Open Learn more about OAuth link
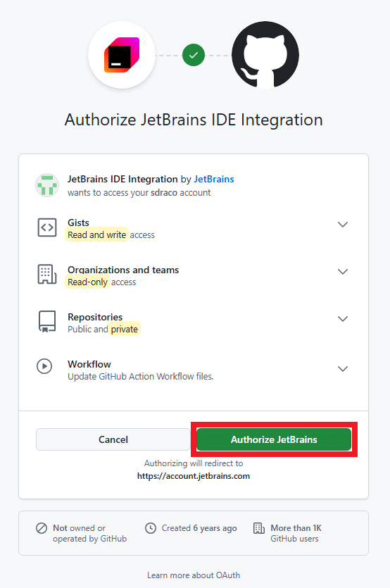 (x=194, y=575)
